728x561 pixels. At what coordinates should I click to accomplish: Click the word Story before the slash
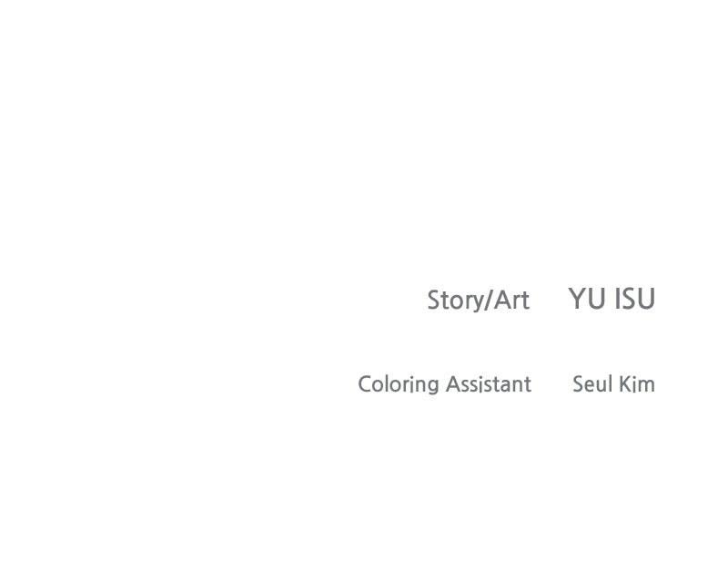454,301
